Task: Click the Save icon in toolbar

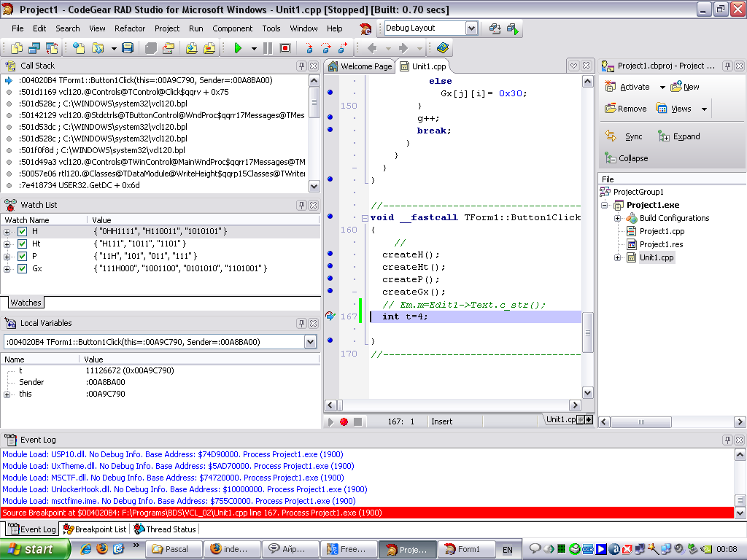Action: tap(128, 48)
